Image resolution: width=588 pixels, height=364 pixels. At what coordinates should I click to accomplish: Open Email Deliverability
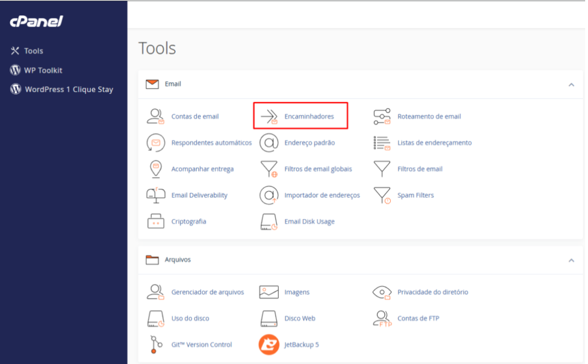pyautogui.click(x=199, y=195)
